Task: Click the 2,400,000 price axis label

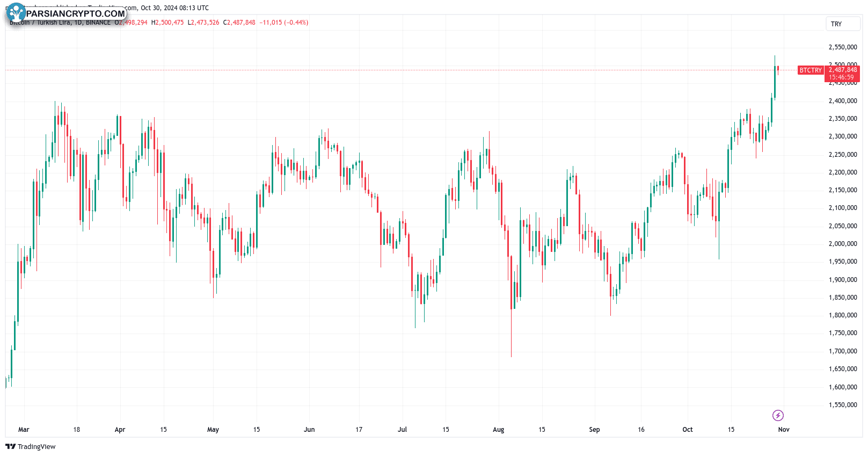Action: coord(843,101)
